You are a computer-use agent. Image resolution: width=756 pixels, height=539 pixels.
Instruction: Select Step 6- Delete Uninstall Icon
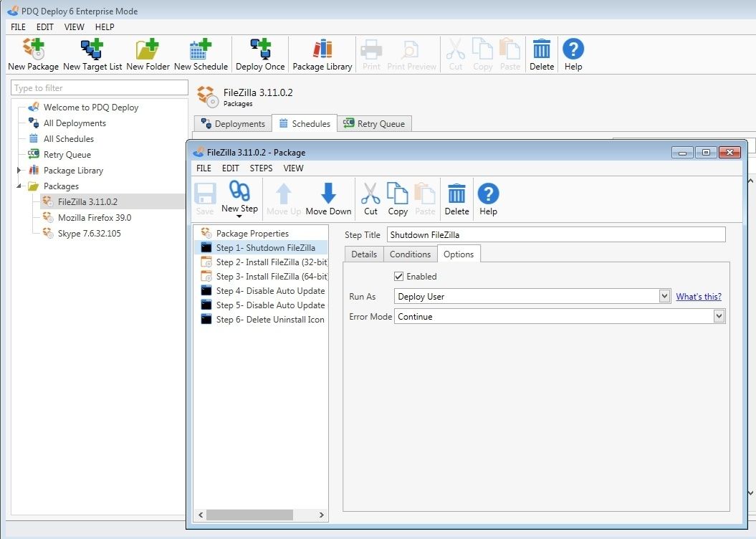coord(260,319)
